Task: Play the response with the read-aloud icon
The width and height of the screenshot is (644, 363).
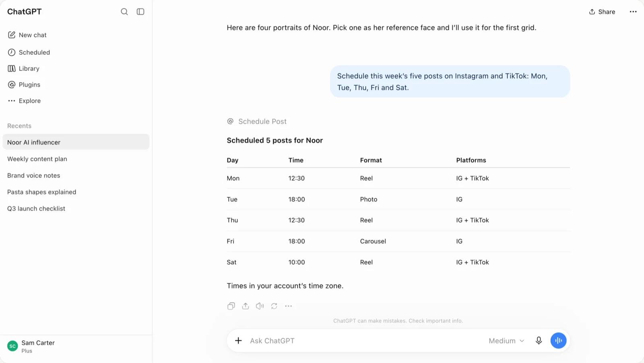Action: pos(260,306)
